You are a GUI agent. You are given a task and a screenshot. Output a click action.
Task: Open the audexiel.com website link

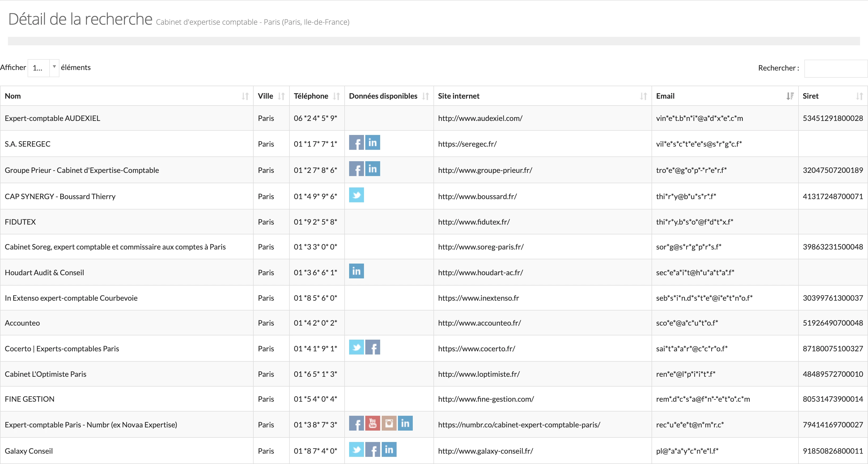pos(480,118)
